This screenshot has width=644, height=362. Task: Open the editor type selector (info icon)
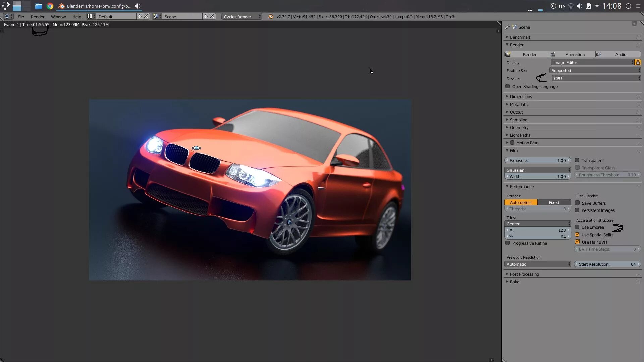8,16
